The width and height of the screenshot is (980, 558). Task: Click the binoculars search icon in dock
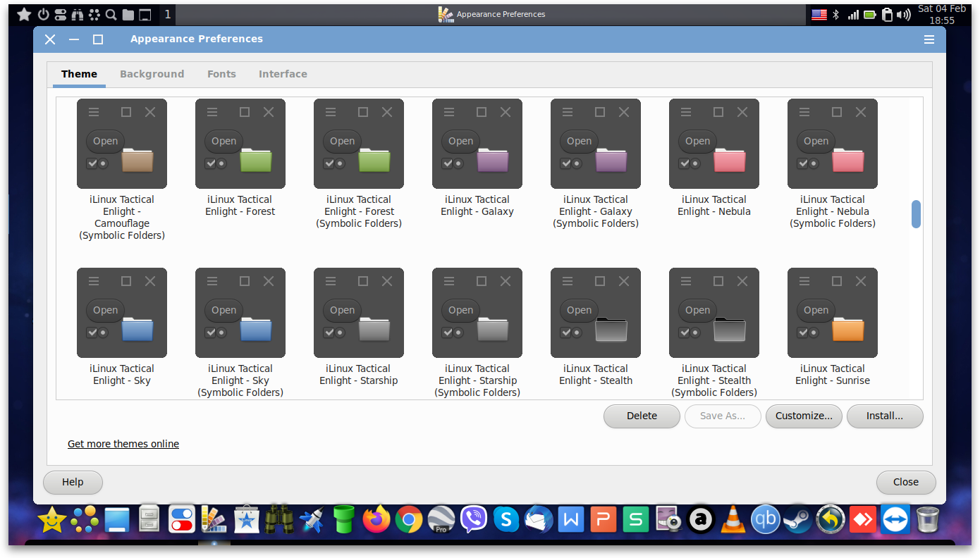tap(279, 520)
